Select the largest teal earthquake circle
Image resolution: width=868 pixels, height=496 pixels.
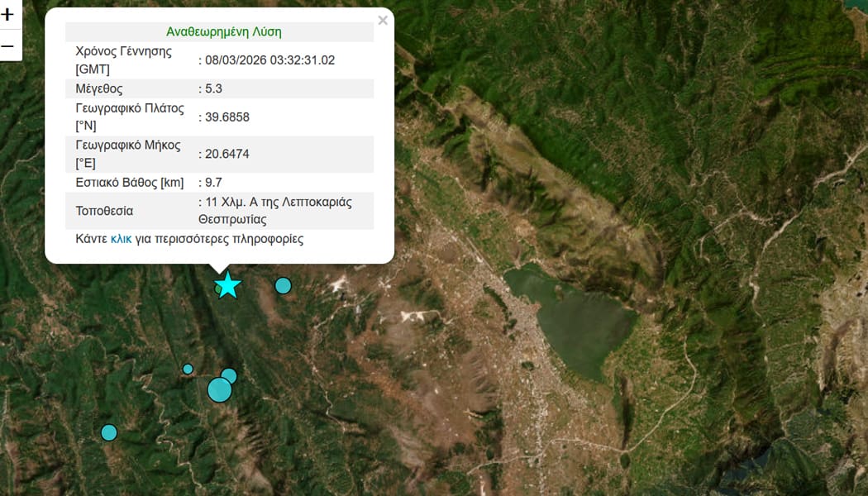[x=219, y=389]
